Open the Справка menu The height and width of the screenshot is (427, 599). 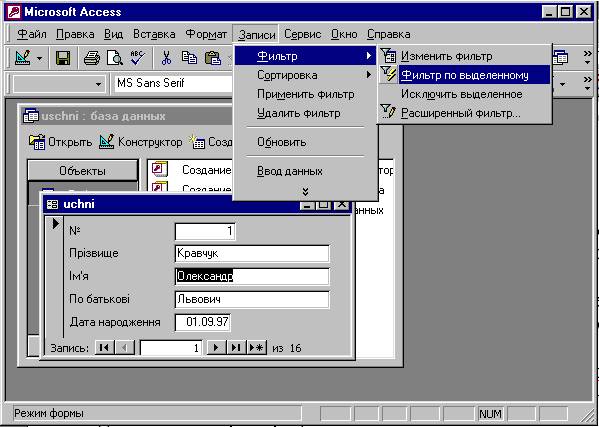click(x=389, y=34)
